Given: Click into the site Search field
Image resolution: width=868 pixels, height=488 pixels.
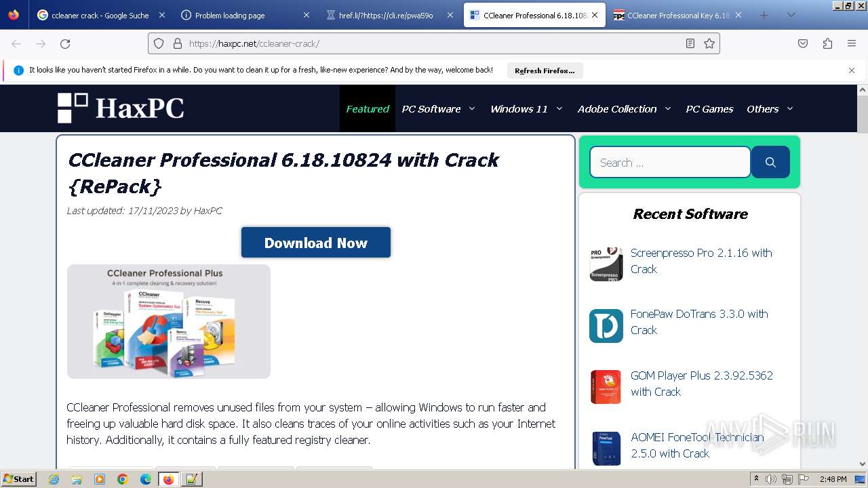Looking at the screenshot, I should click(670, 162).
